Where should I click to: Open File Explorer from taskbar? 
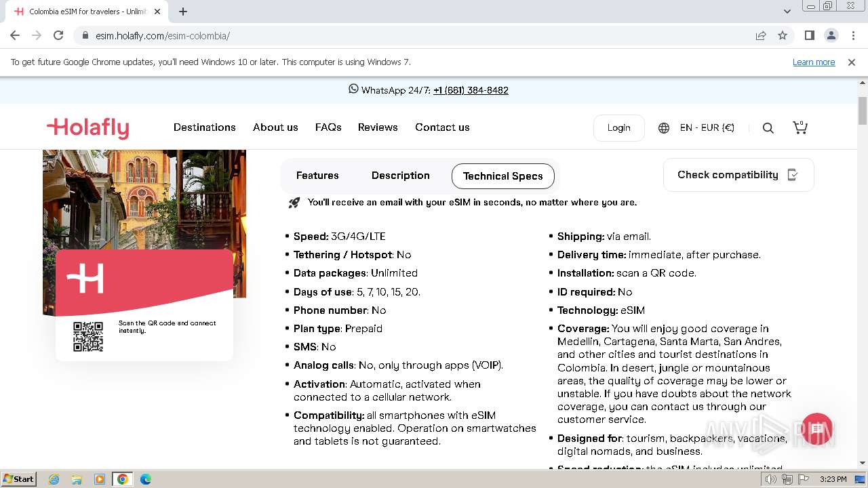point(77,479)
